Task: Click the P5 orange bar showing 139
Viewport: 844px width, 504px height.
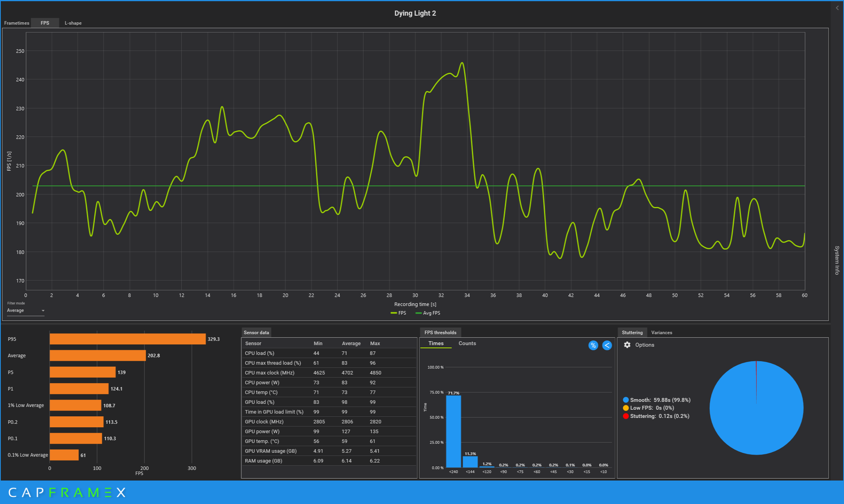Action: [x=83, y=372]
